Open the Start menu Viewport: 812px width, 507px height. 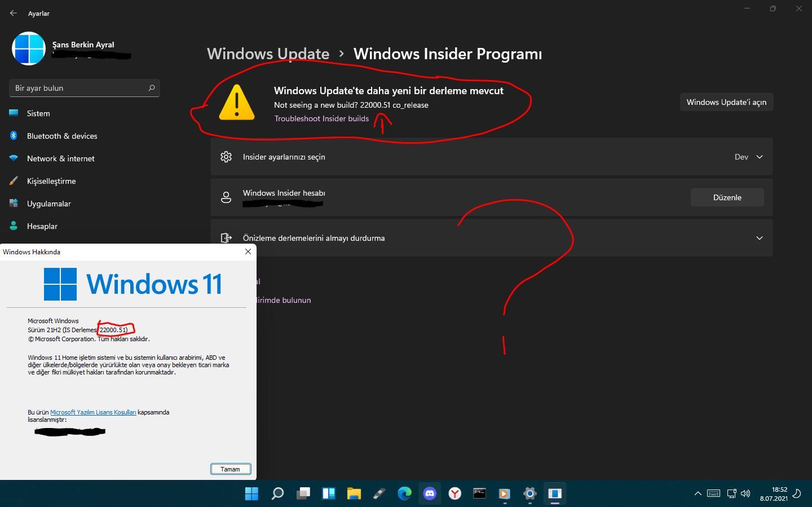coord(251,493)
